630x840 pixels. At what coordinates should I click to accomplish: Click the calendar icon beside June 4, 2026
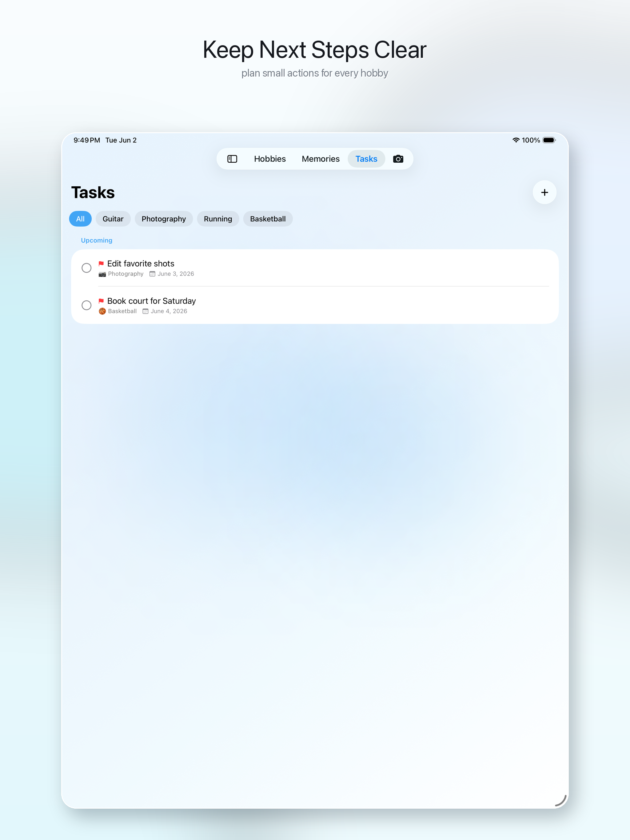(x=146, y=311)
